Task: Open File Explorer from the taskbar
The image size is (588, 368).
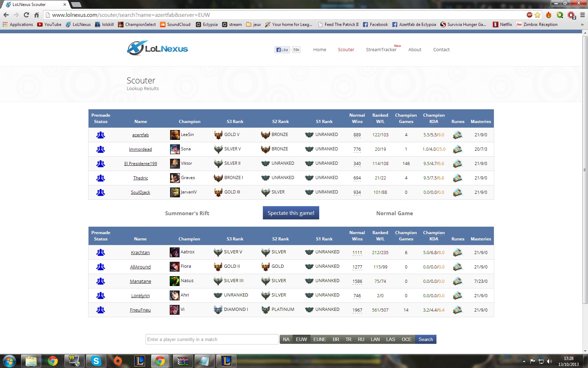Action: click(x=31, y=361)
